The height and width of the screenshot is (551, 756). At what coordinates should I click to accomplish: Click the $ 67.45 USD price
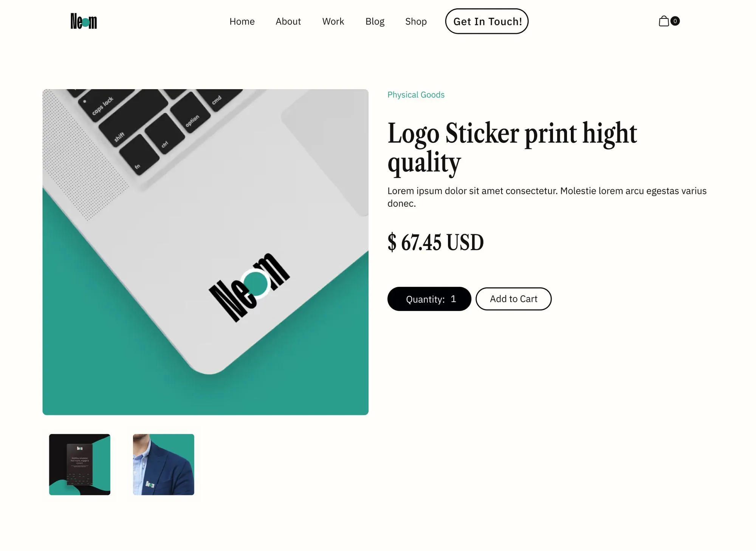(435, 242)
